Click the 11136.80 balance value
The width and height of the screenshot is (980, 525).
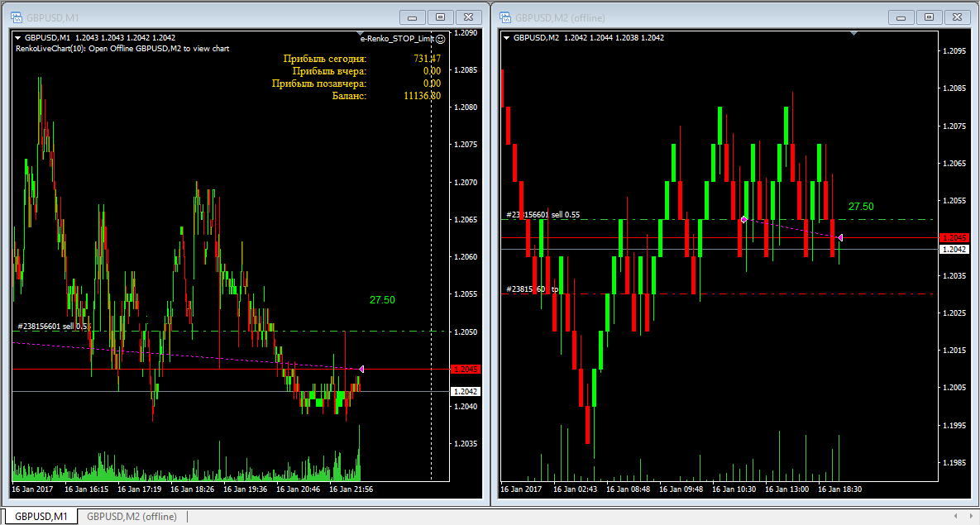[x=423, y=96]
